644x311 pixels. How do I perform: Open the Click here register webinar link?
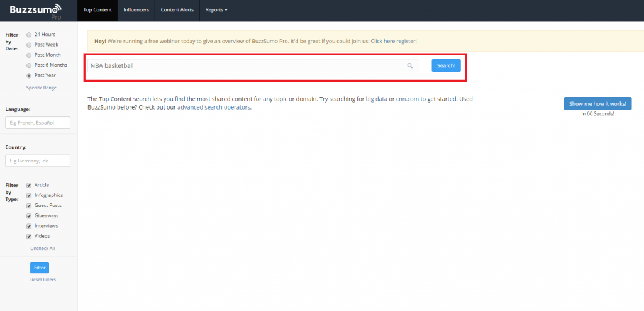coord(394,41)
